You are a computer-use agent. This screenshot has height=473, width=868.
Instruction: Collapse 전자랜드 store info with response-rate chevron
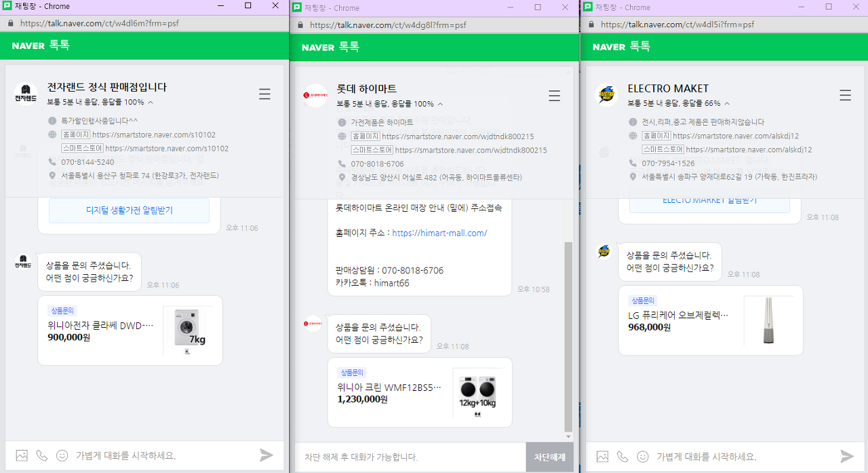pos(151,102)
